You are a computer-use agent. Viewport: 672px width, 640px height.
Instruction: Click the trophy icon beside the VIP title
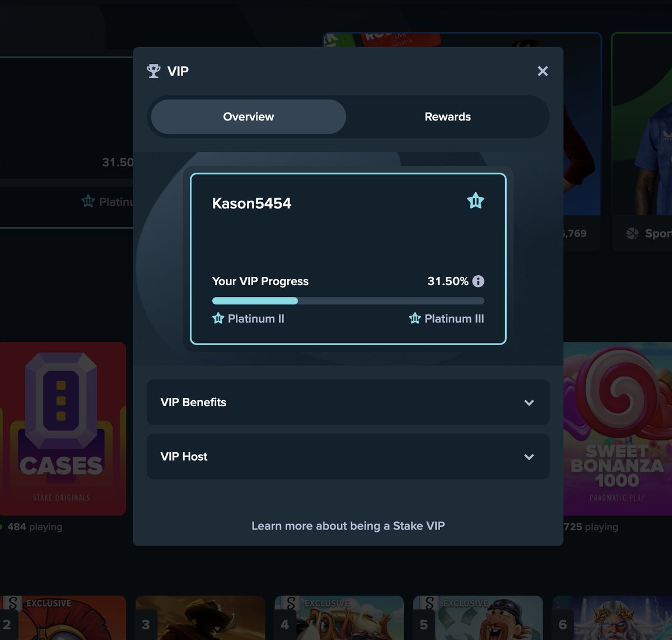(153, 71)
